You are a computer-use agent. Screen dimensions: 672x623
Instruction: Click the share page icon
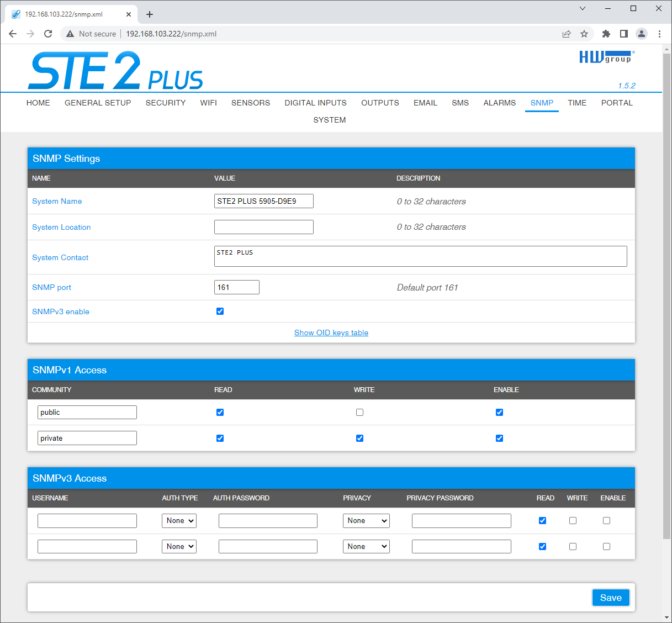click(567, 34)
